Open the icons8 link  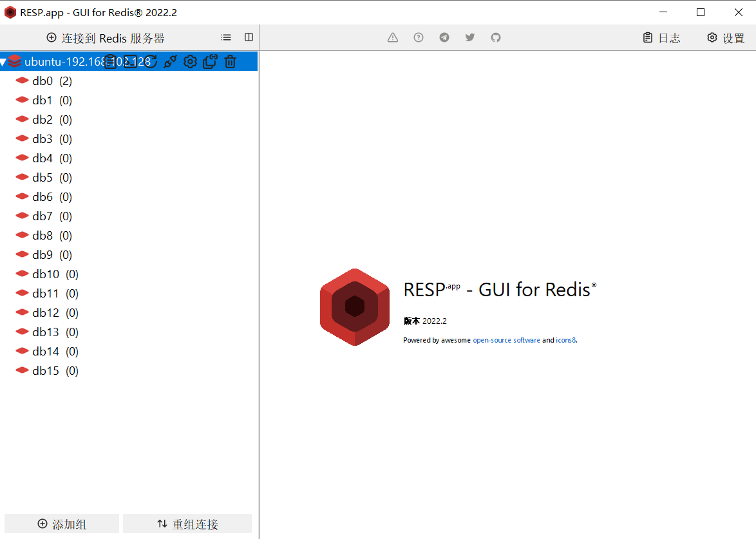pyautogui.click(x=566, y=341)
